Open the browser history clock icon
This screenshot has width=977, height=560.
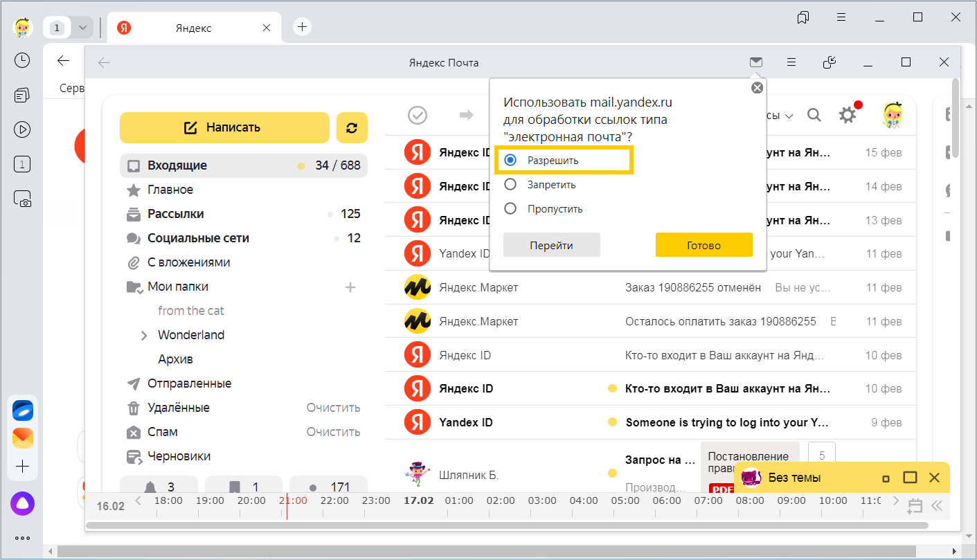click(22, 60)
